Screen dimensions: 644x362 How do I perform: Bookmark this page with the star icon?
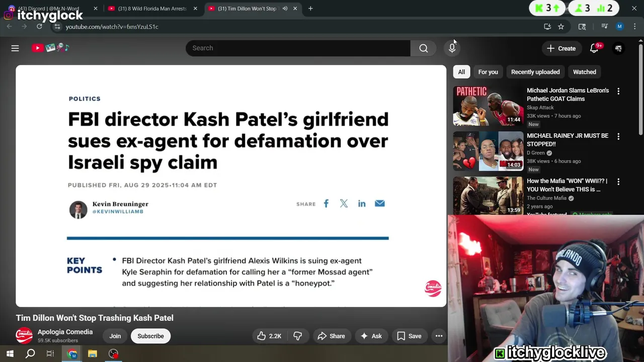point(561,27)
